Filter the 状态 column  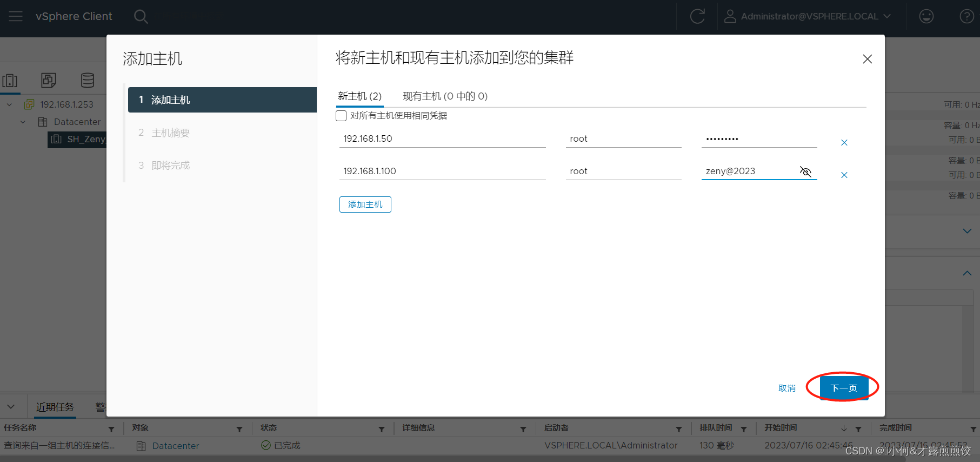point(381,429)
